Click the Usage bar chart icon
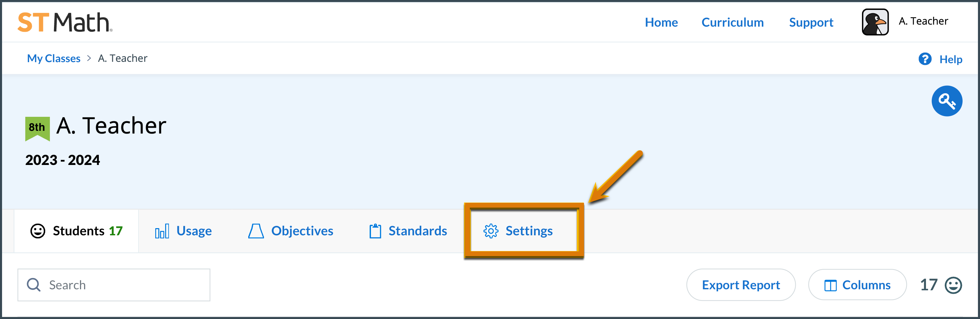980x319 pixels. coord(162,231)
